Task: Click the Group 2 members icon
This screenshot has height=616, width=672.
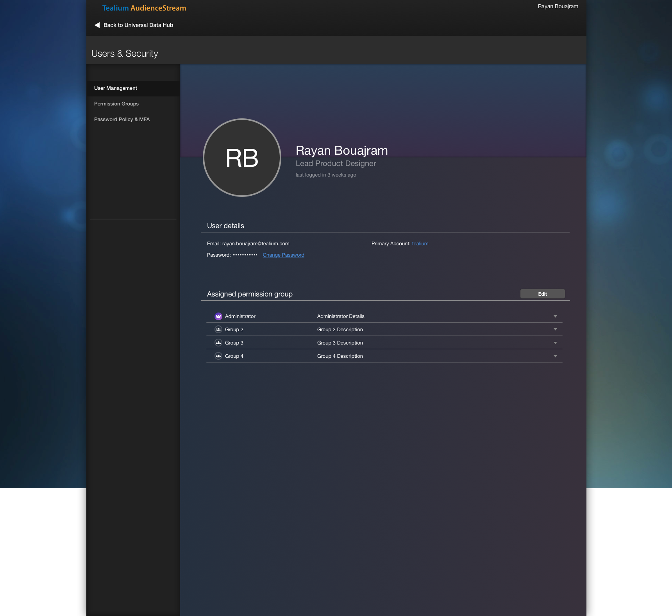Action: click(218, 329)
